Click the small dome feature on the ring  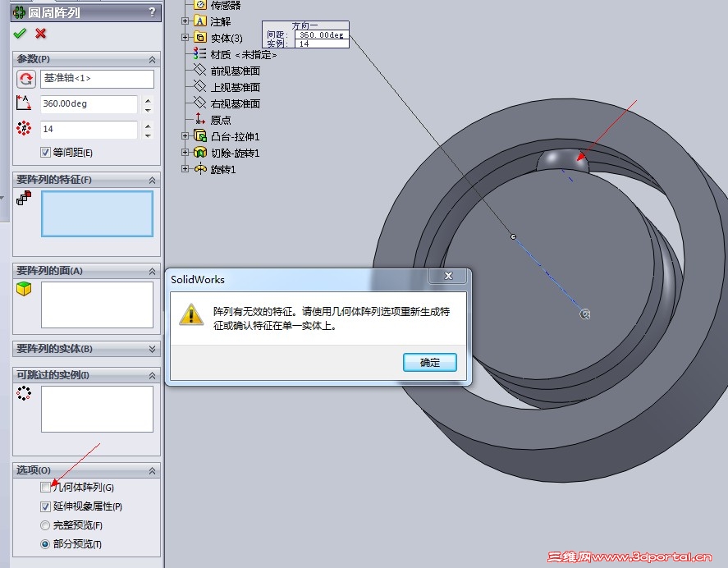point(562,160)
